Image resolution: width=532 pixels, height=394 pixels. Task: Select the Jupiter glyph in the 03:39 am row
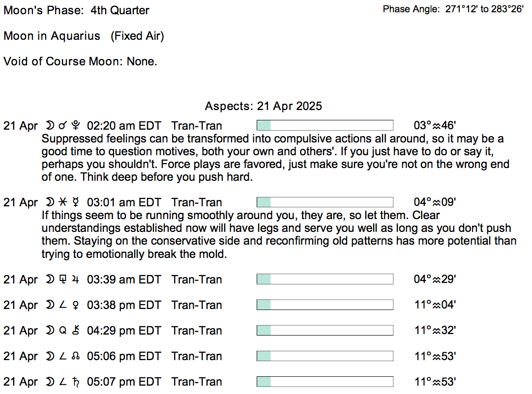(75, 280)
